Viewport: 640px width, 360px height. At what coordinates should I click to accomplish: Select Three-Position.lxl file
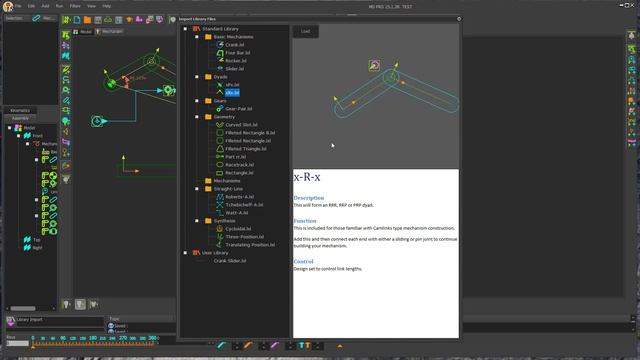[x=244, y=237]
